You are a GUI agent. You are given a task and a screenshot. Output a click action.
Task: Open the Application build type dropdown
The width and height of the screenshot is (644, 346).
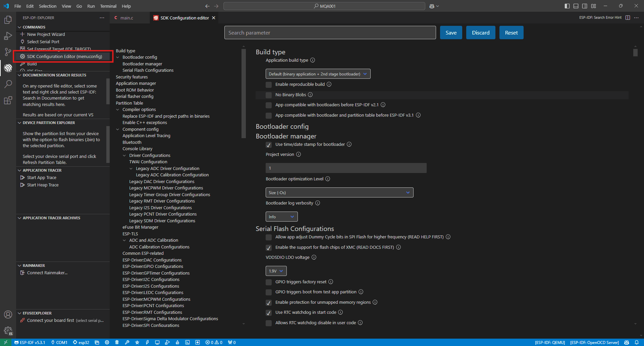click(318, 74)
